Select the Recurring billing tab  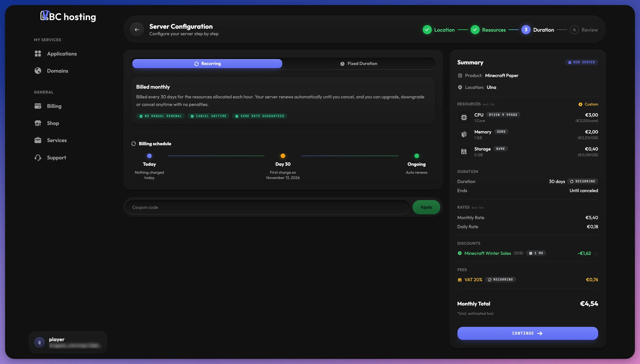[x=207, y=64]
